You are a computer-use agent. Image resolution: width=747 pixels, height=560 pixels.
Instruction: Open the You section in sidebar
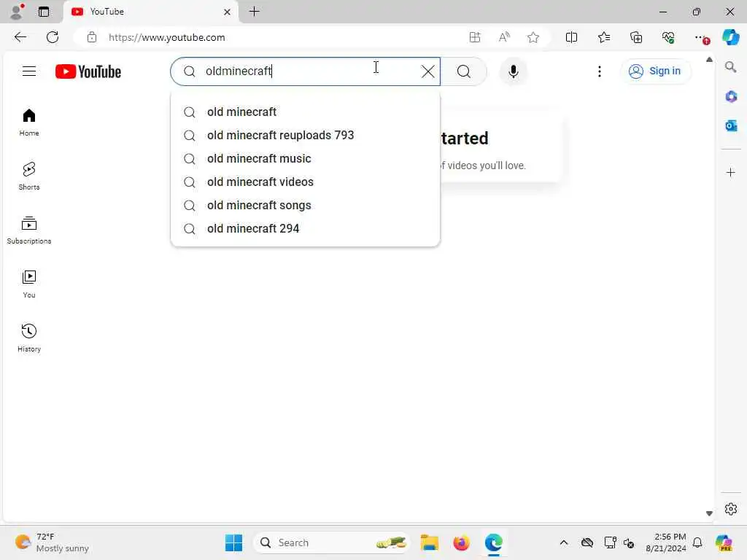pos(29,284)
